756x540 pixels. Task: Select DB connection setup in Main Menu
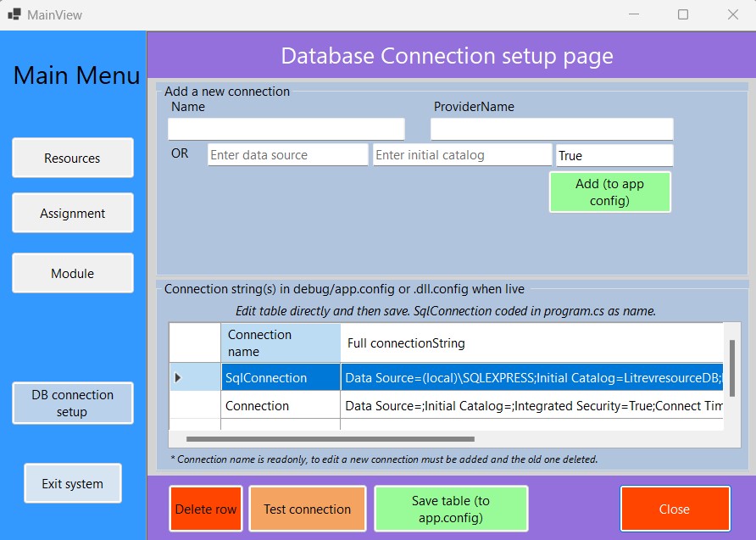coord(72,403)
